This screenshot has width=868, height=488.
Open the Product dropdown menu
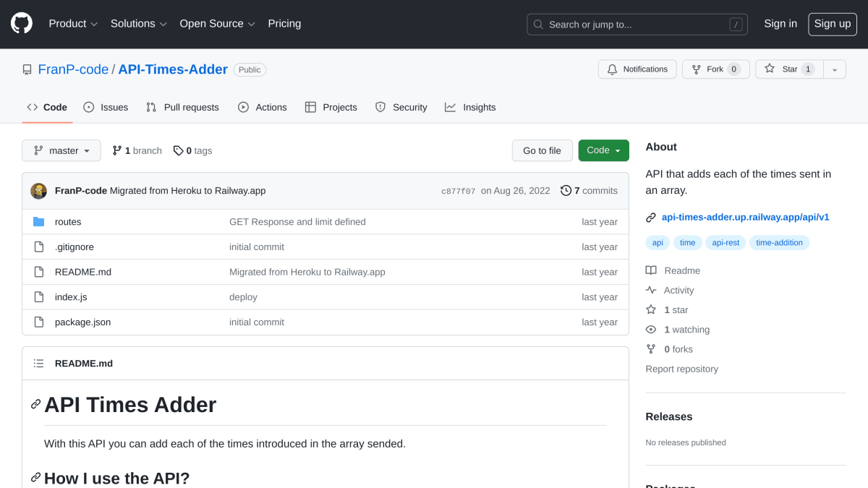coord(73,24)
